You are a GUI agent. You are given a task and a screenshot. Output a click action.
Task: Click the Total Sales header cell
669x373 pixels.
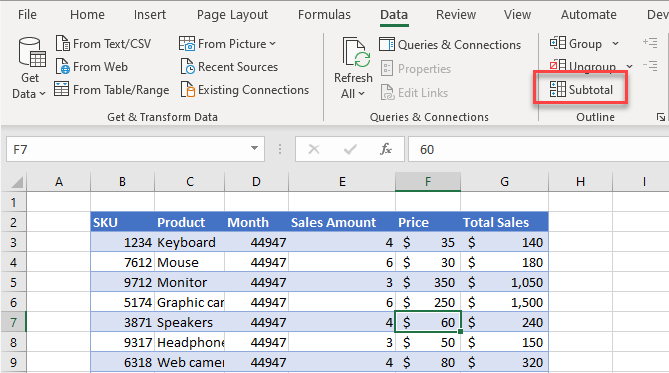pyautogui.click(x=504, y=222)
